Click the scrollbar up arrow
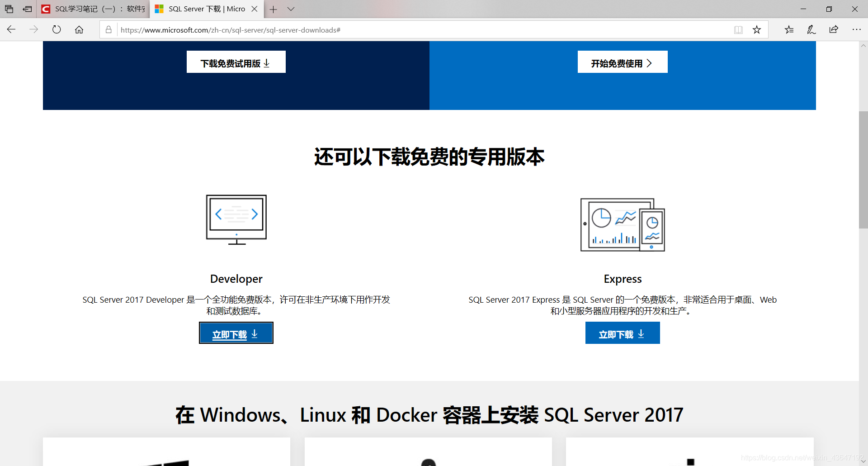Screen dimensions: 868x466 [x=863, y=46]
